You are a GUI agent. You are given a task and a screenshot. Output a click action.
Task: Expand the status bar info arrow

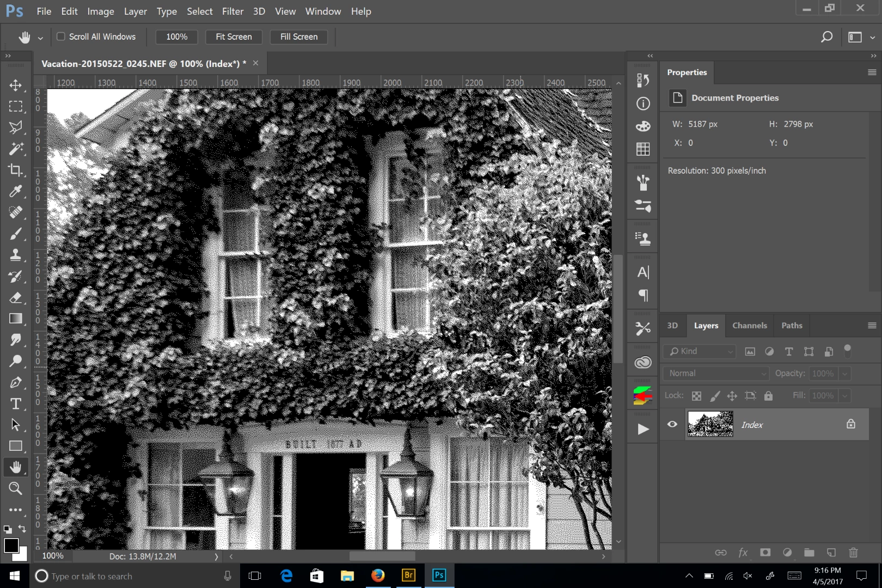[216, 556]
